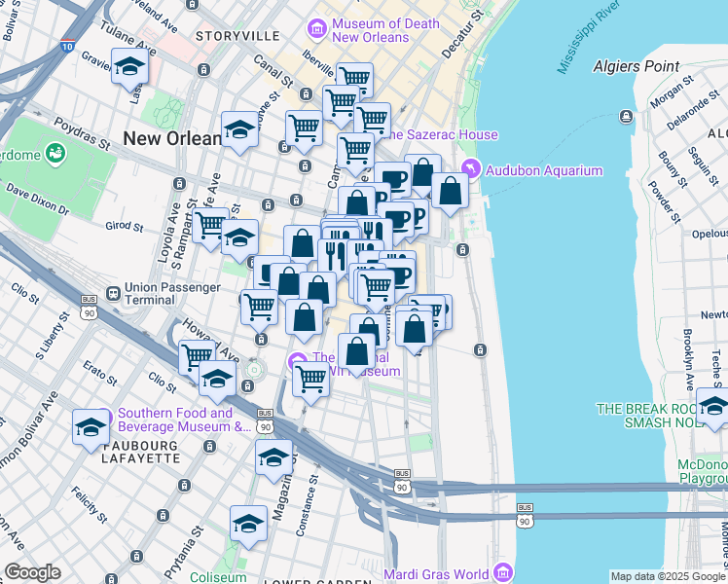
Task: Click the 'Coliseum' park label
Action: pyautogui.click(x=218, y=577)
